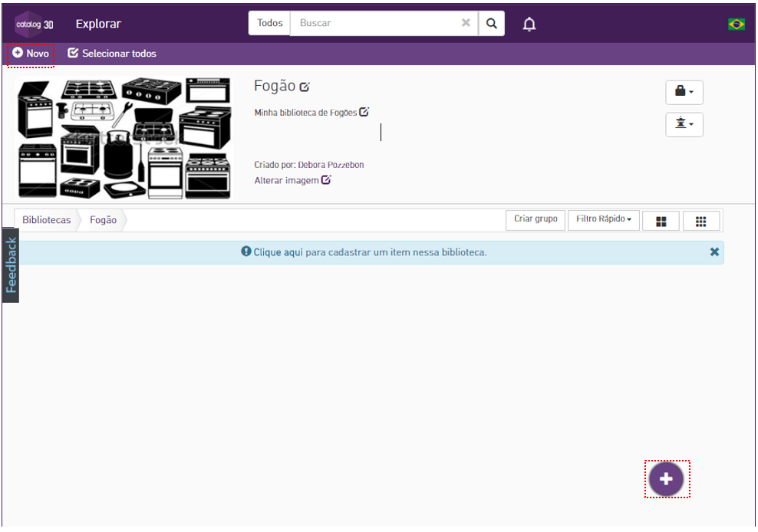
Task: Click 'Clique aqui' to register an item
Action: coord(278,252)
